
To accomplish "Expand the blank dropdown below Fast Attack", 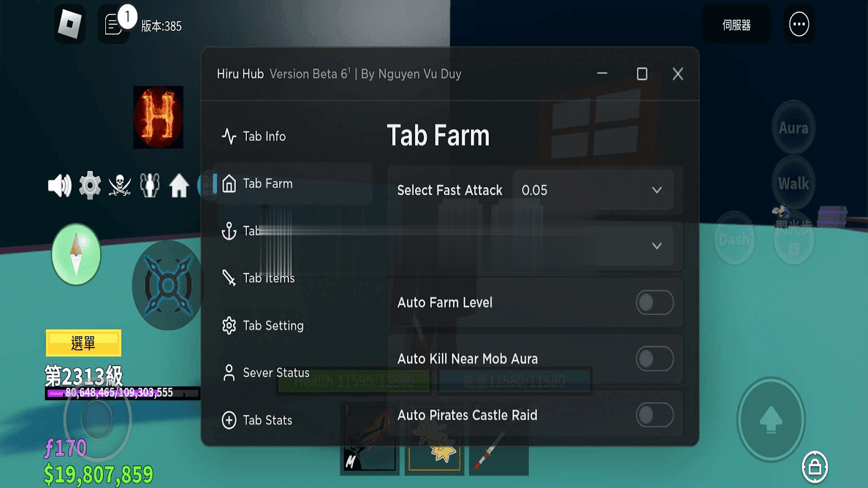I will [535, 246].
